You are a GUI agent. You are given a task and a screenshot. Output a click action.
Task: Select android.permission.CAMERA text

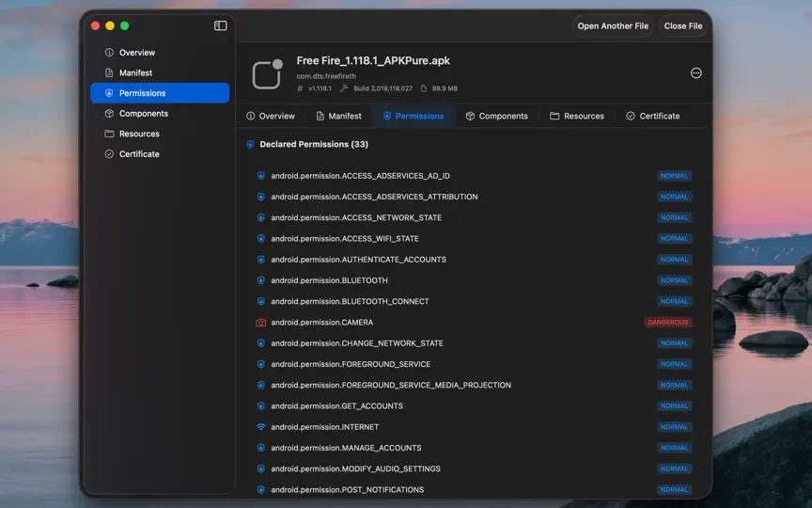click(322, 323)
